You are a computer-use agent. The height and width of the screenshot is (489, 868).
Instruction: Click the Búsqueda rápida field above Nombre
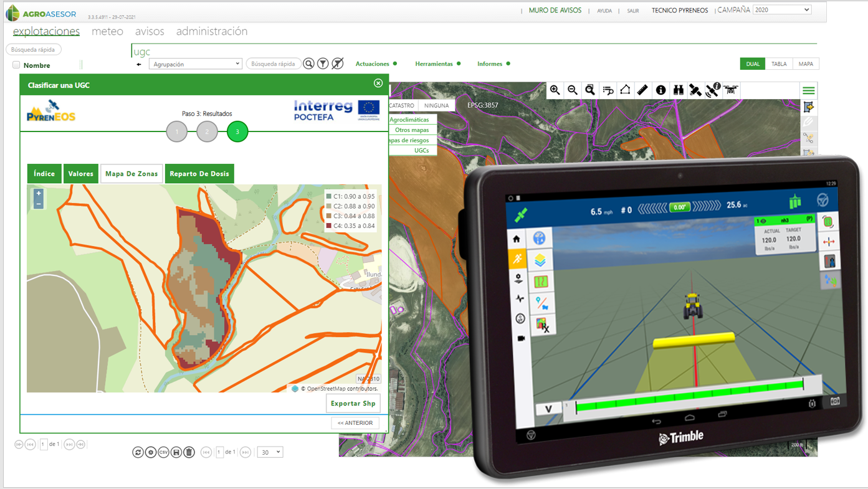[33, 49]
